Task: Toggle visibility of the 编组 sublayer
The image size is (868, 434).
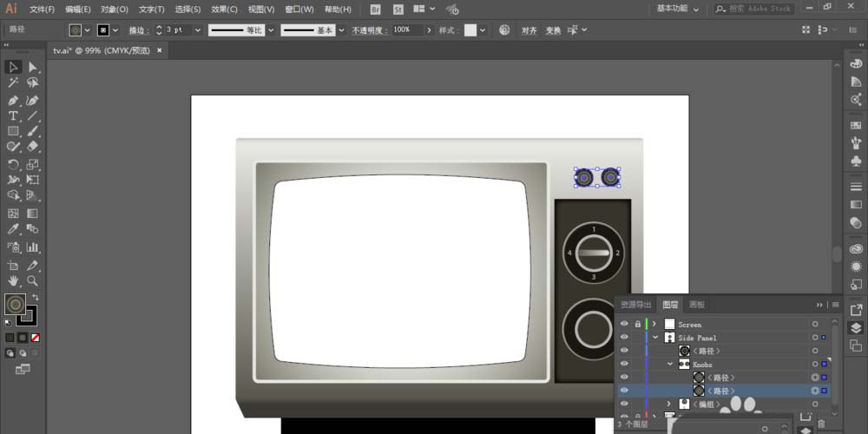Action: click(624, 404)
